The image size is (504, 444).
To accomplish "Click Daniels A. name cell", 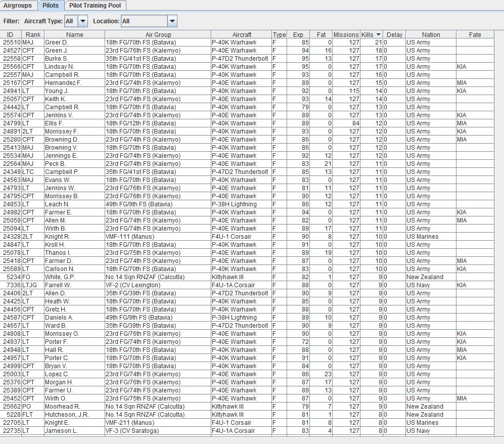I will tap(75, 318).
